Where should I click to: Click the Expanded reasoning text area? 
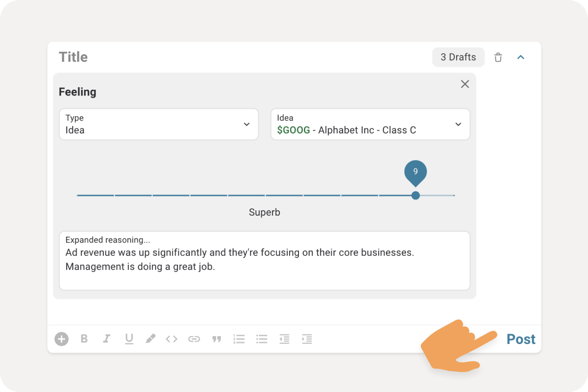(265, 261)
